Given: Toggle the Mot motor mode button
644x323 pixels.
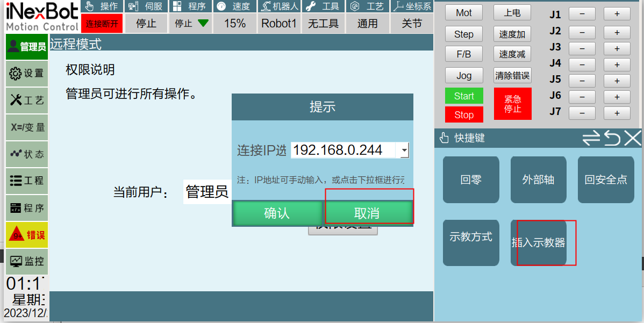Looking at the screenshot, I should [463, 13].
